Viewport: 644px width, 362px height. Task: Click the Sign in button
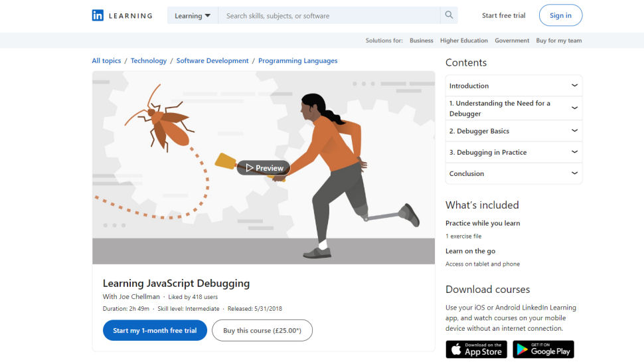click(x=560, y=15)
